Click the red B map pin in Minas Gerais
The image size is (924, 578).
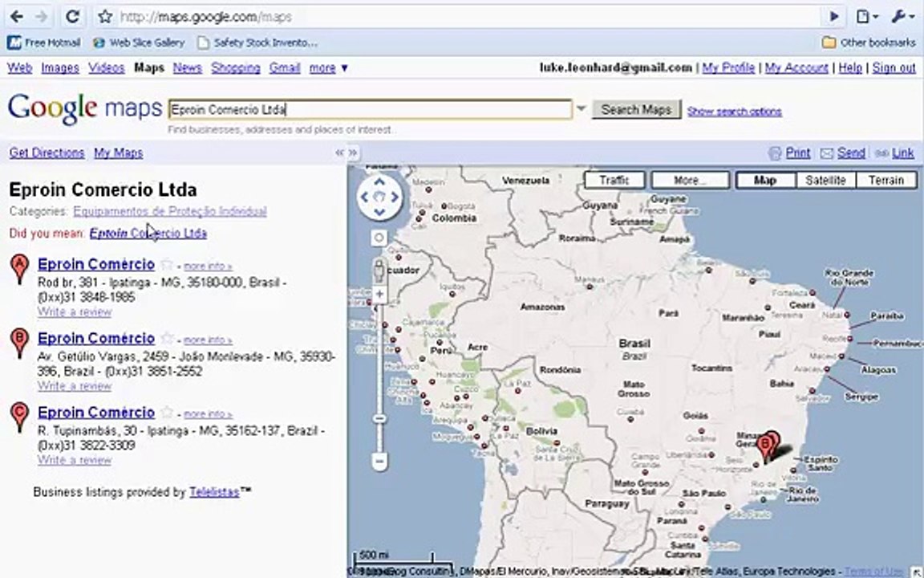click(765, 447)
